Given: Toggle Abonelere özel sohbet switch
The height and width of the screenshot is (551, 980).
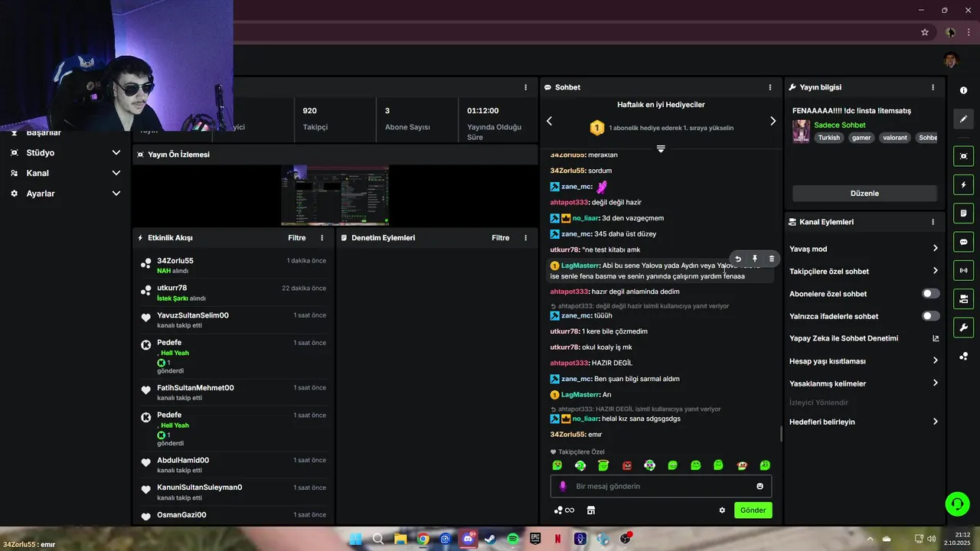Looking at the screenshot, I should (931, 294).
